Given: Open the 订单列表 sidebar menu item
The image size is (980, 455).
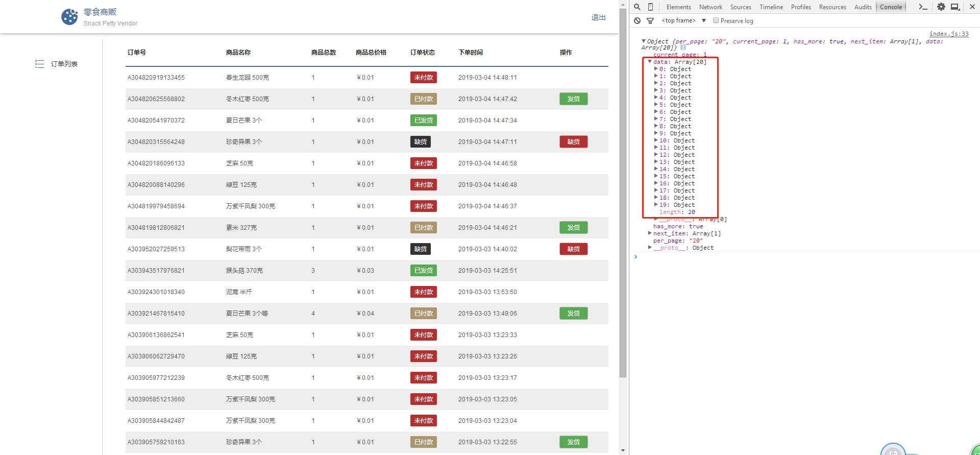Looking at the screenshot, I should (x=64, y=64).
